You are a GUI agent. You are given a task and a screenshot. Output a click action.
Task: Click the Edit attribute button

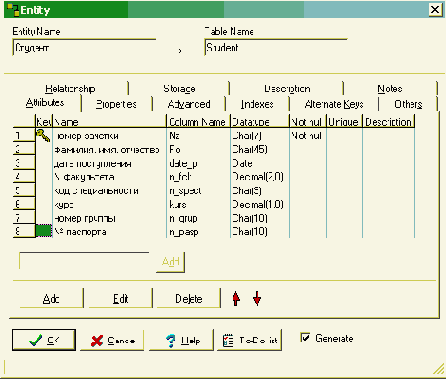120,298
